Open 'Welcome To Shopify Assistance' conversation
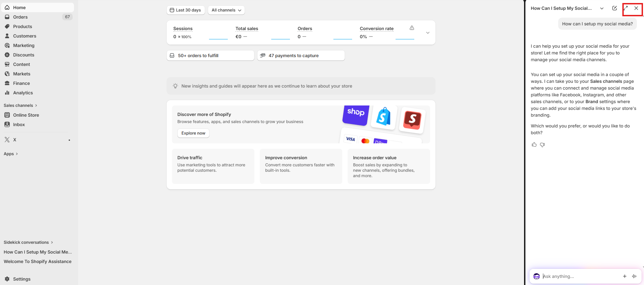This screenshot has width=644, height=285. 38,261
